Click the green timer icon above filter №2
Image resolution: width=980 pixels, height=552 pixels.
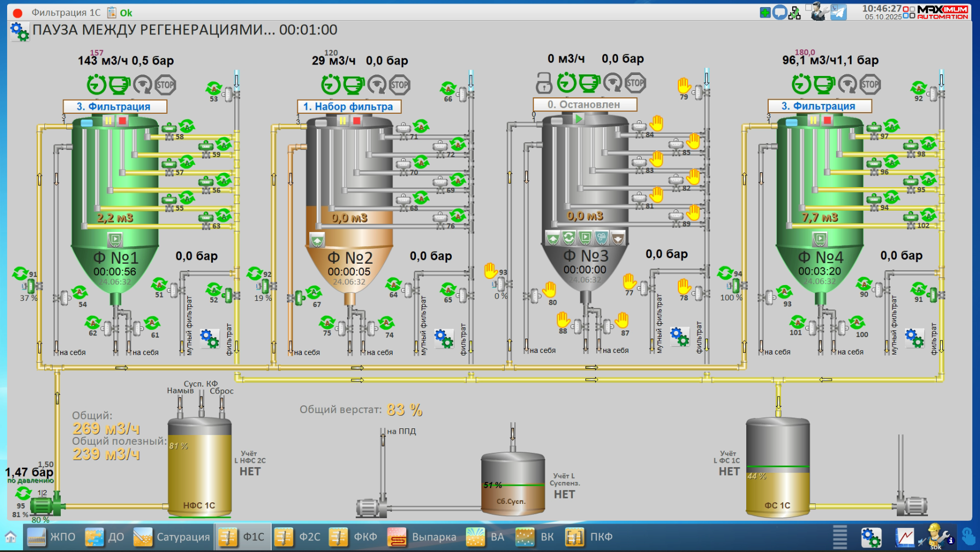331,85
